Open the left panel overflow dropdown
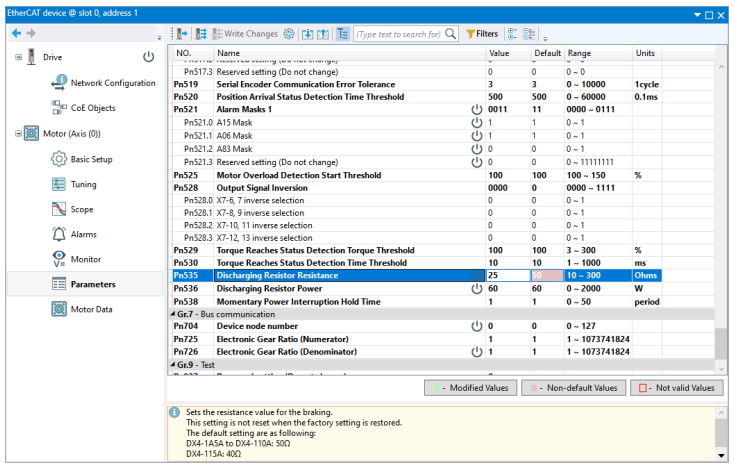The image size is (735, 466). click(159, 37)
